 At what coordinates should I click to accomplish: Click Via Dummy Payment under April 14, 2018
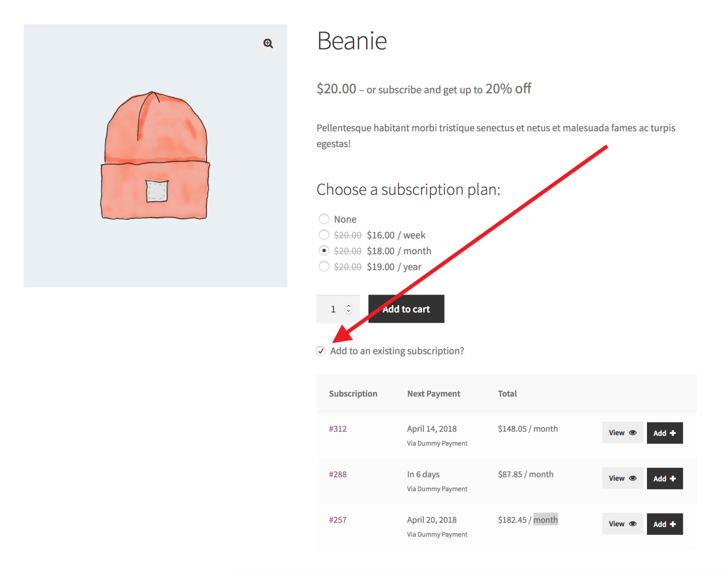click(437, 444)
